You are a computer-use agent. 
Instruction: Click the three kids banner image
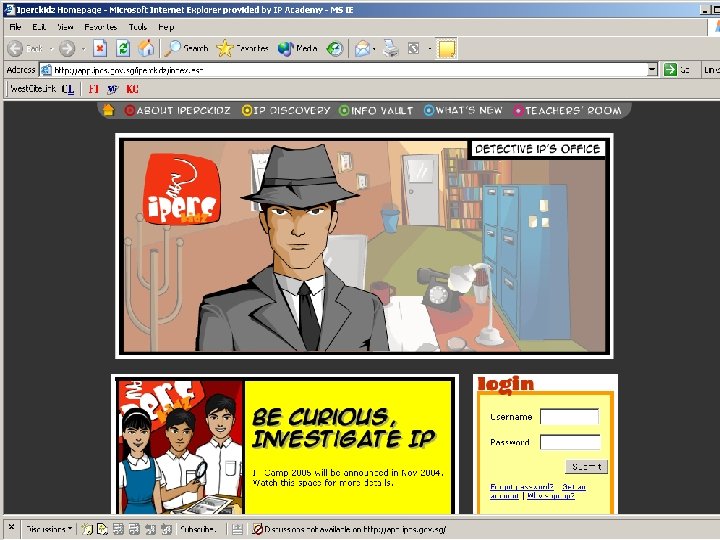[181, 447]
